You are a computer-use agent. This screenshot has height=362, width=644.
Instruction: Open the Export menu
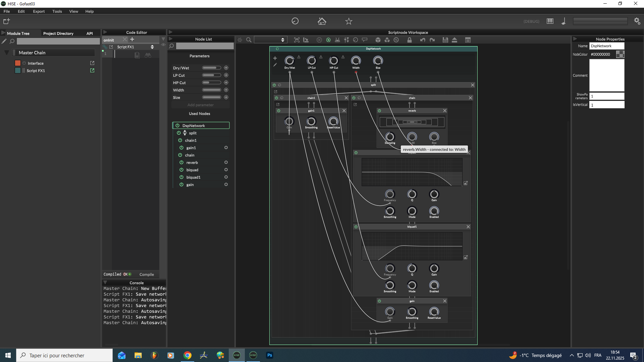(39, 11)
